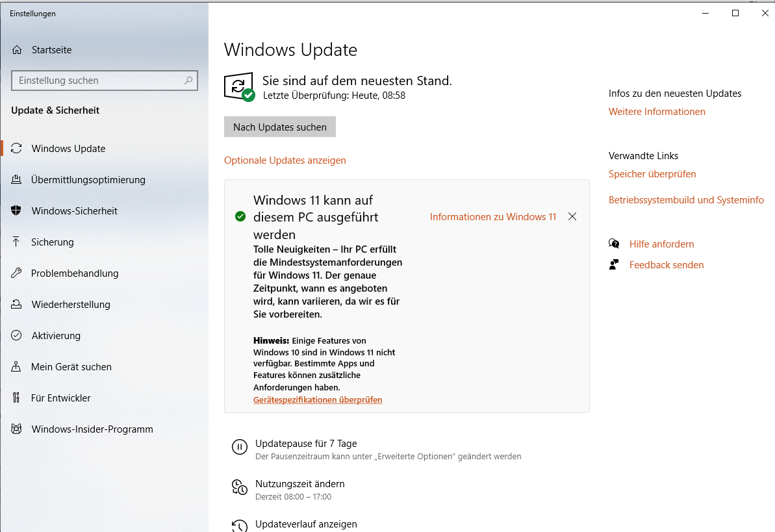Click the Derzeit 08:00 – 17:00 text
This screenshot has width=775, height=532.
click(x=293, y=496)
